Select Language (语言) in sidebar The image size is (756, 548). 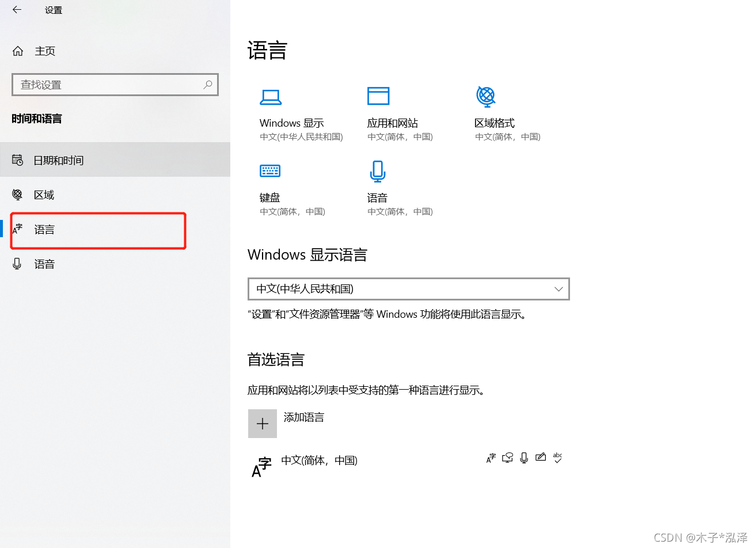pyautogui.click(x=44, y=230)
